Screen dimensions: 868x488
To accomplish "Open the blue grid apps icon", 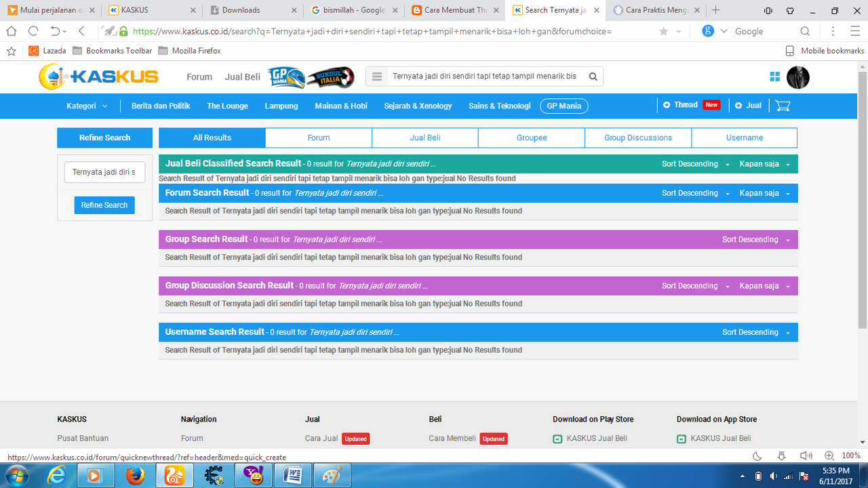I will [776, 77].
